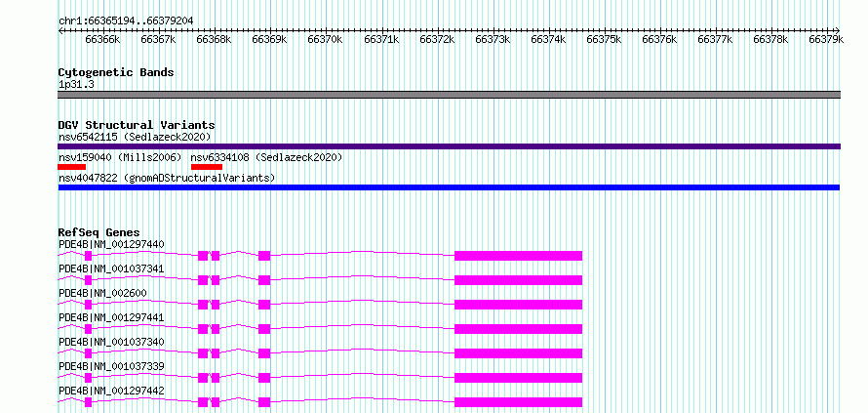Click the 66371k ruler tick label
The height and width of the screenshot is (413, 868).
(381, 39)
